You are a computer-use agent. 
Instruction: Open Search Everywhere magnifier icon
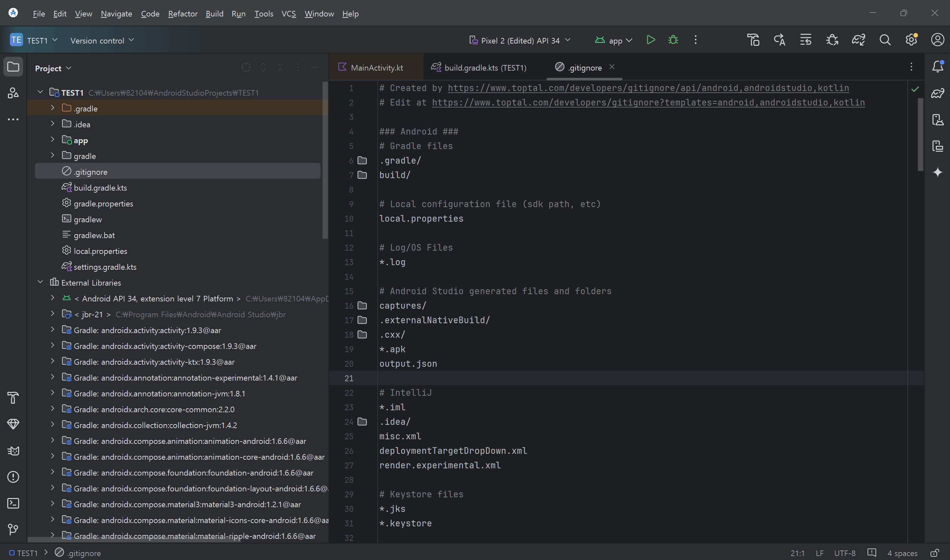[x=885, y=40]
